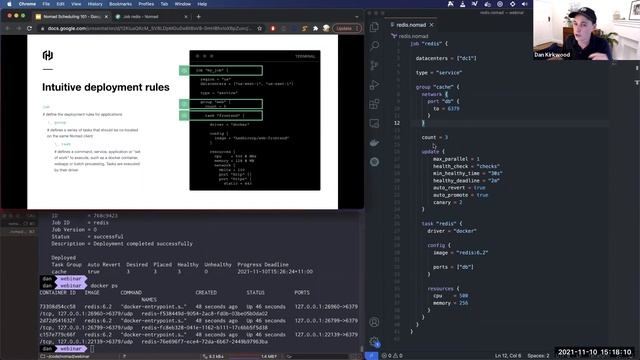Open a new Chrome tab
Viewport: 640px width, 360px height.
coord(198,17)
